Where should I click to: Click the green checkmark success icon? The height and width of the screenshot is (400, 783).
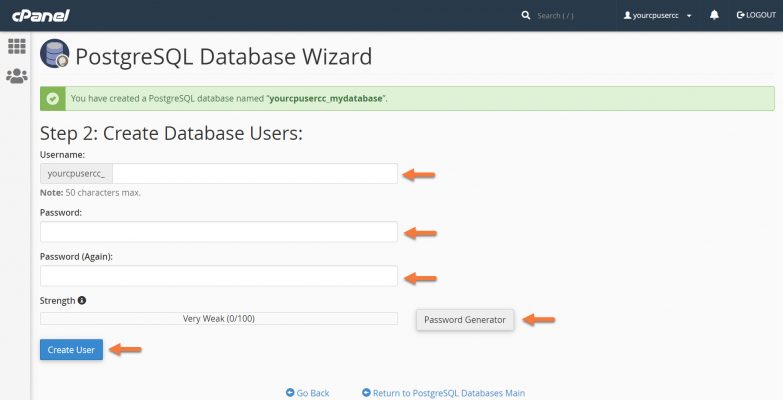pos(52,99)
